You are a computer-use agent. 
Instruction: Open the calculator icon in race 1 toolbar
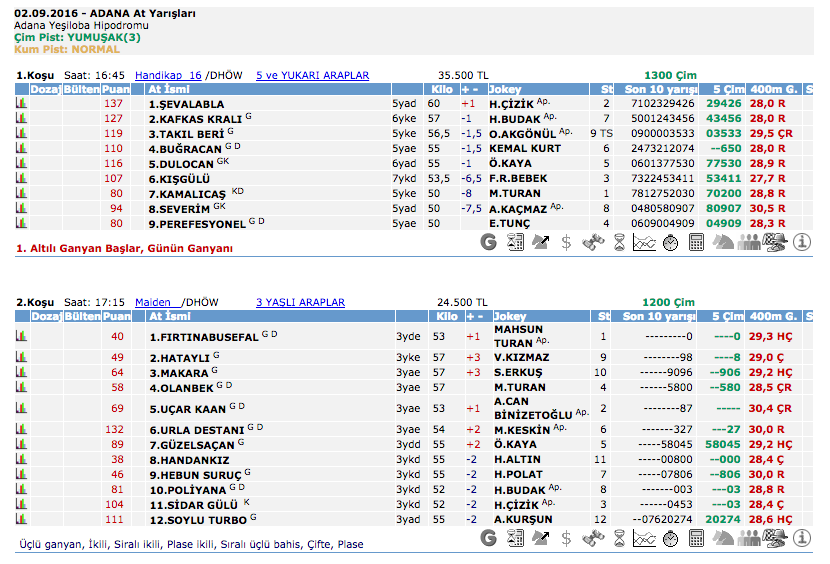pyautogui.click(x=697, y=242)
